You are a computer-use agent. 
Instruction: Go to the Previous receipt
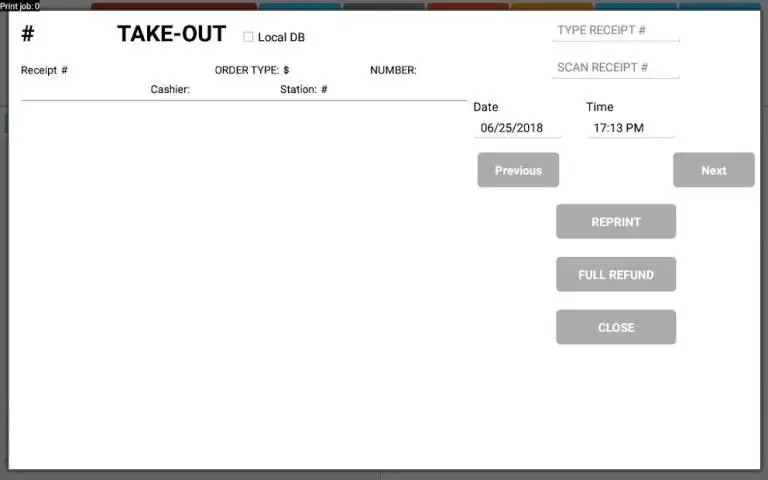pos(518,170)
